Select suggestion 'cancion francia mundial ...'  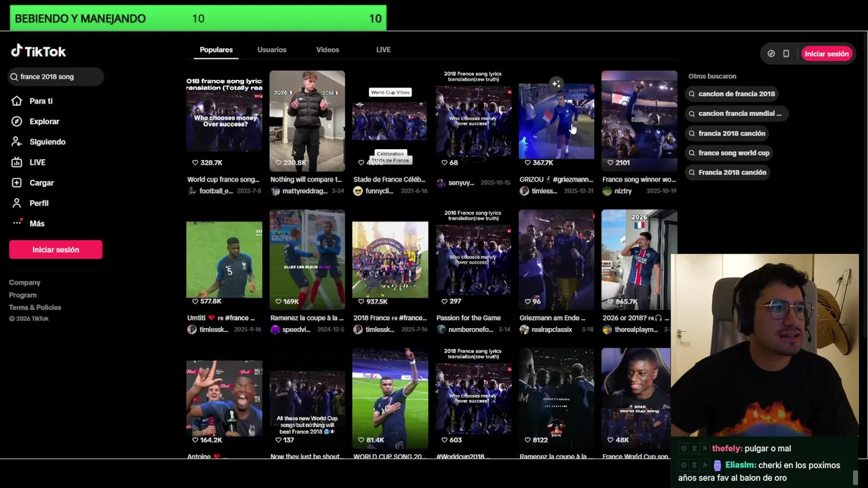pyautogui.click(x=738, y=114)
